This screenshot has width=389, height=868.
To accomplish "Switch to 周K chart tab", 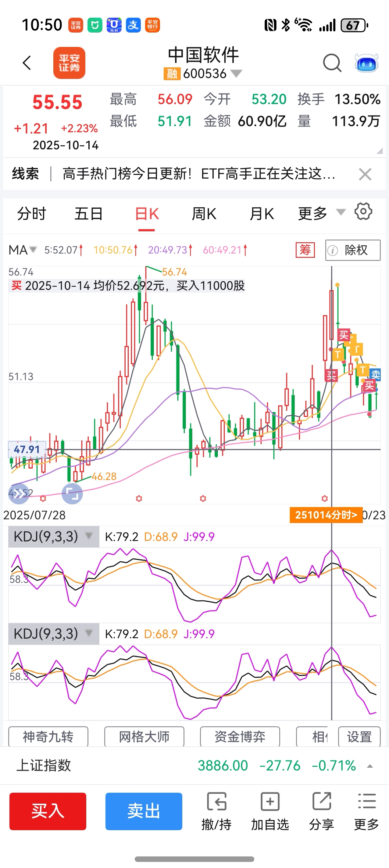I will [204, 214].
